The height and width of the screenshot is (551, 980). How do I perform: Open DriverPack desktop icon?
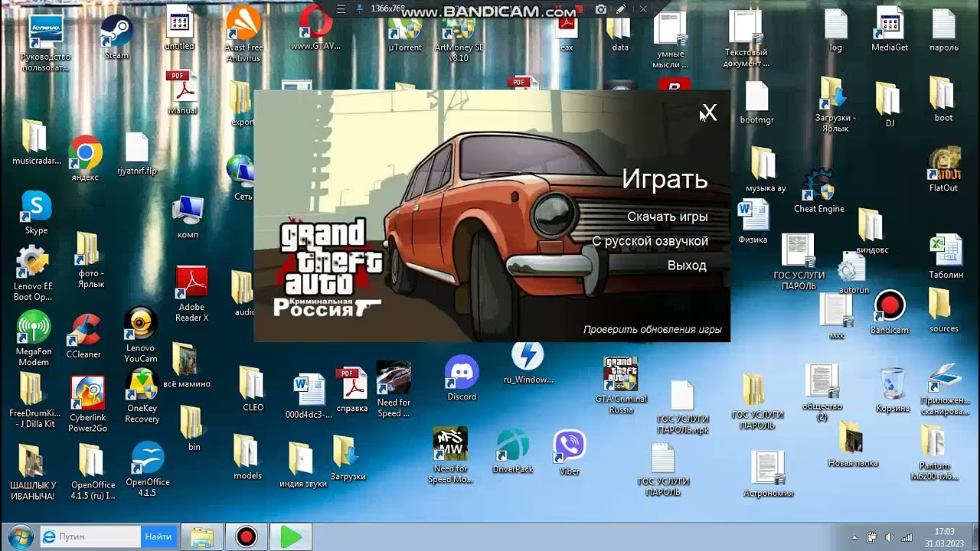513,452
